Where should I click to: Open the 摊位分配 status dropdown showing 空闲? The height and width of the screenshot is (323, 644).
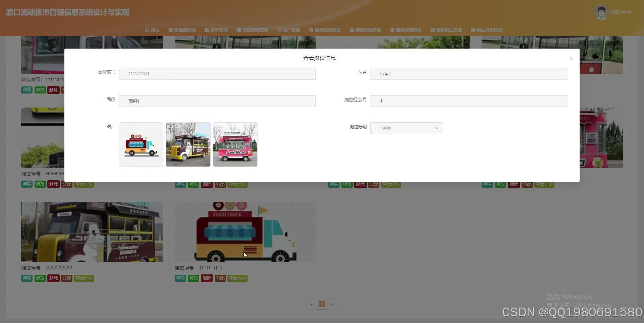pyautogui.click(x=406, y=128)
